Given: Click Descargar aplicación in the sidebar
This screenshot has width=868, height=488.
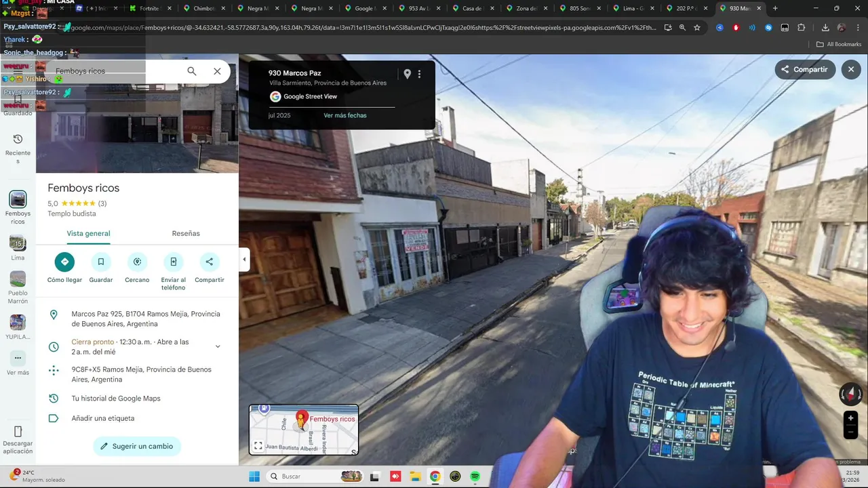Looking at the screenshot, I should [x=18, y=440].
